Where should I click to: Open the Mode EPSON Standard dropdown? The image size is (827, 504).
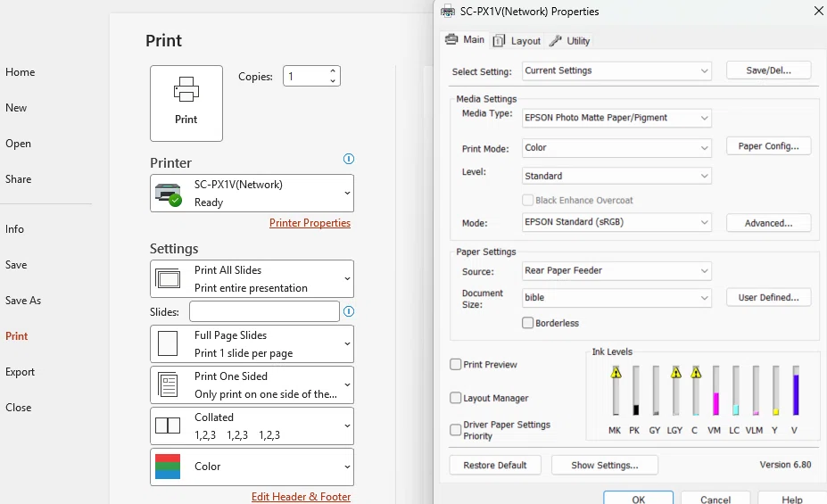point(616,222)
